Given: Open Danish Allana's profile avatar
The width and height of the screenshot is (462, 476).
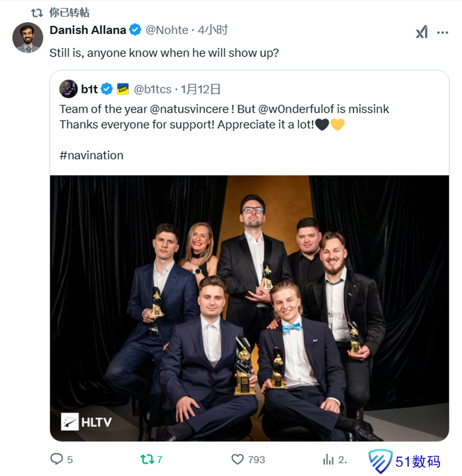Looking at the screenshot, I should [28, 38].
